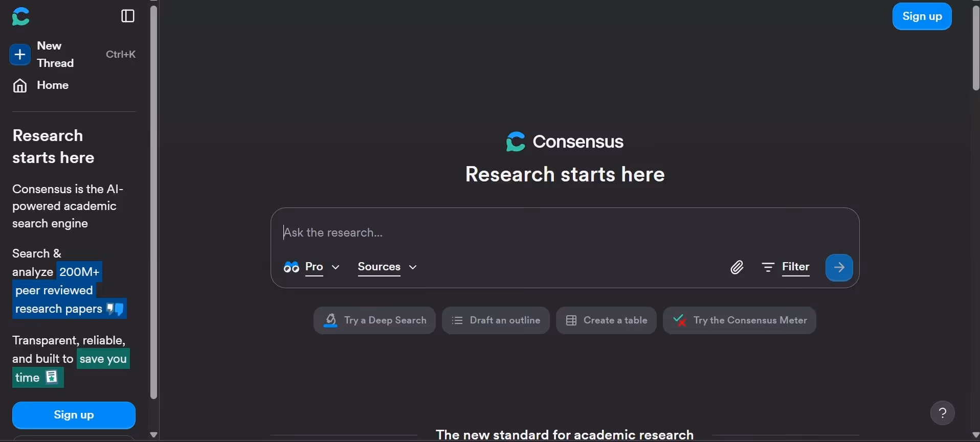Submit search with the blue arrow button
980x442 pixels.
click(x=839, y=267)
